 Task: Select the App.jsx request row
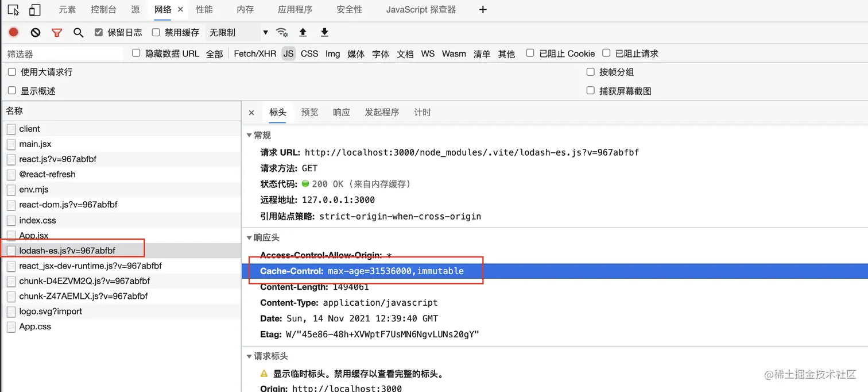tap(121, 235)
